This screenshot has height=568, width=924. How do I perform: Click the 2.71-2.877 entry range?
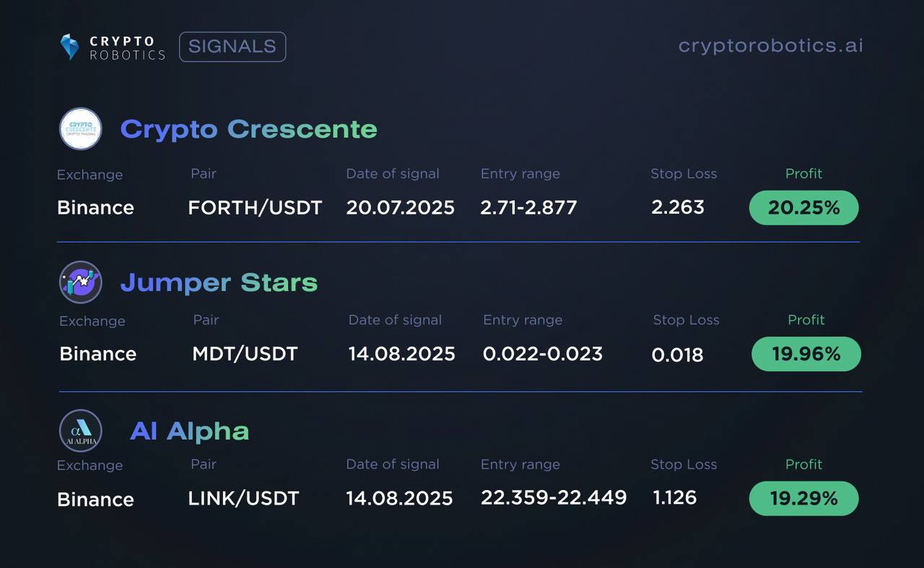point(528,208)
